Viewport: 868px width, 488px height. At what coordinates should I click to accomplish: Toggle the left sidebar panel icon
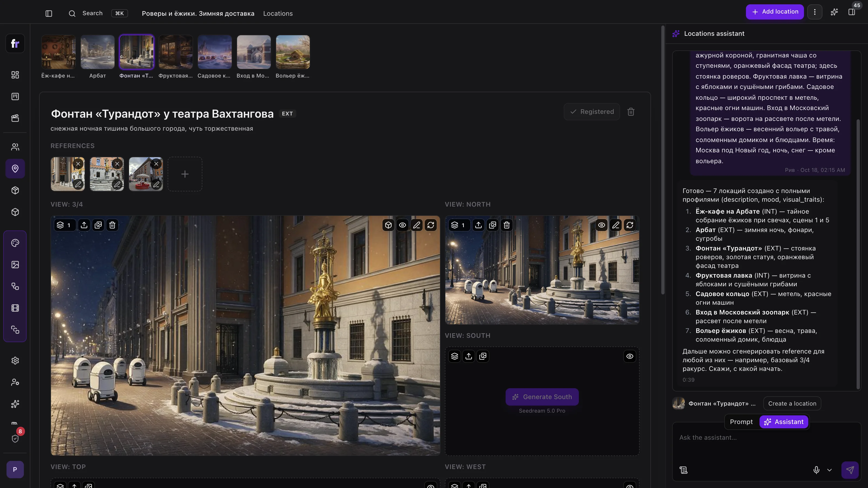(49, 14)
